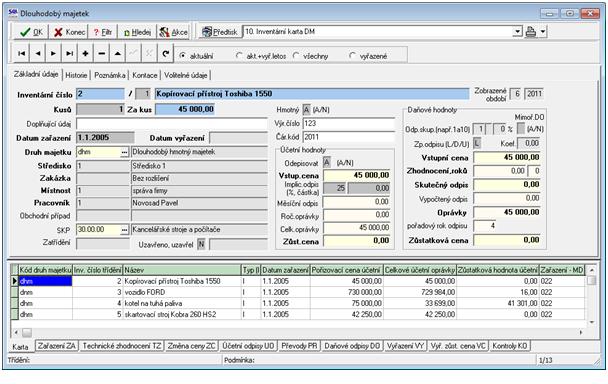Go to the previous record

click(38, 54)
